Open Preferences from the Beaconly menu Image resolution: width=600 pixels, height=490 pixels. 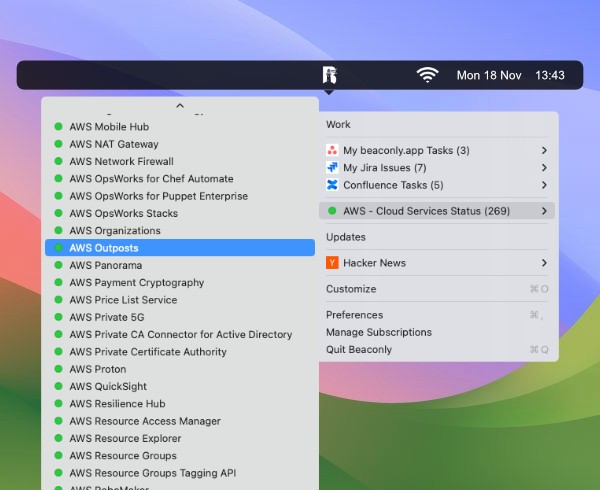point(354,315)
